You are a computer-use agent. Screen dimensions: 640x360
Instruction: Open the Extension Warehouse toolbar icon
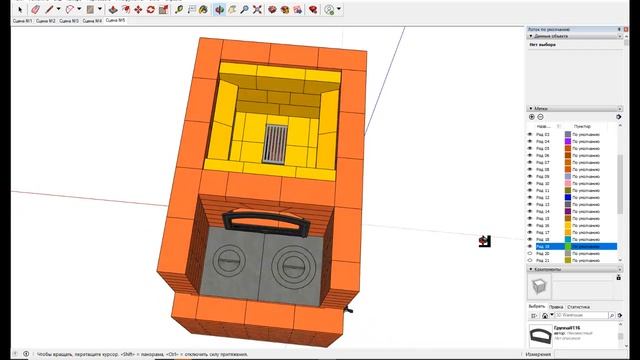(x=285, y=9)
